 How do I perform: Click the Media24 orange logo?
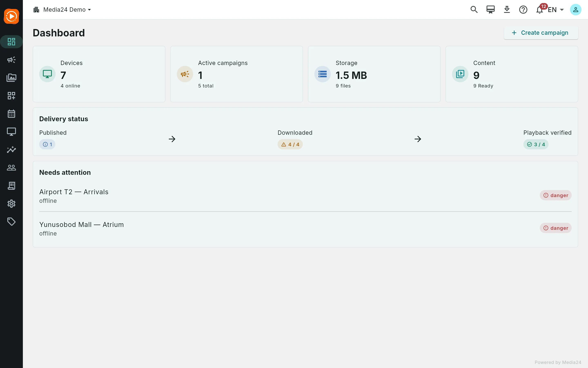[11, 16]
